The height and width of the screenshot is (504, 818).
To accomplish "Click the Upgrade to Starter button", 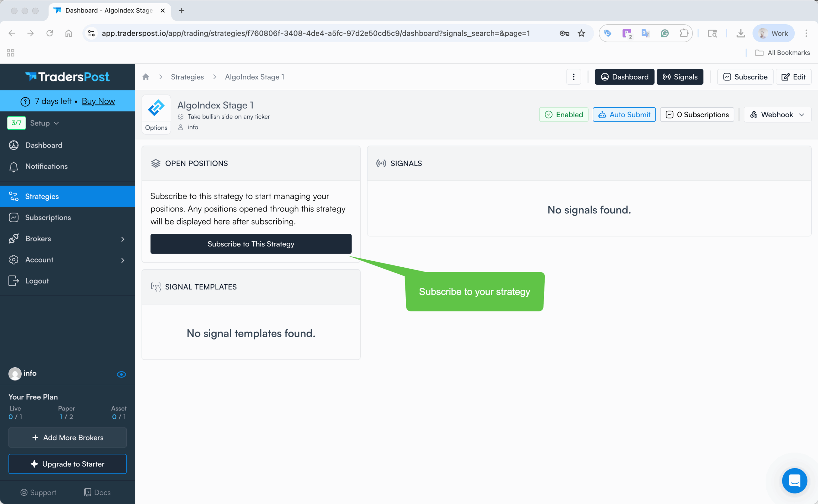I will tap(67, 464).
